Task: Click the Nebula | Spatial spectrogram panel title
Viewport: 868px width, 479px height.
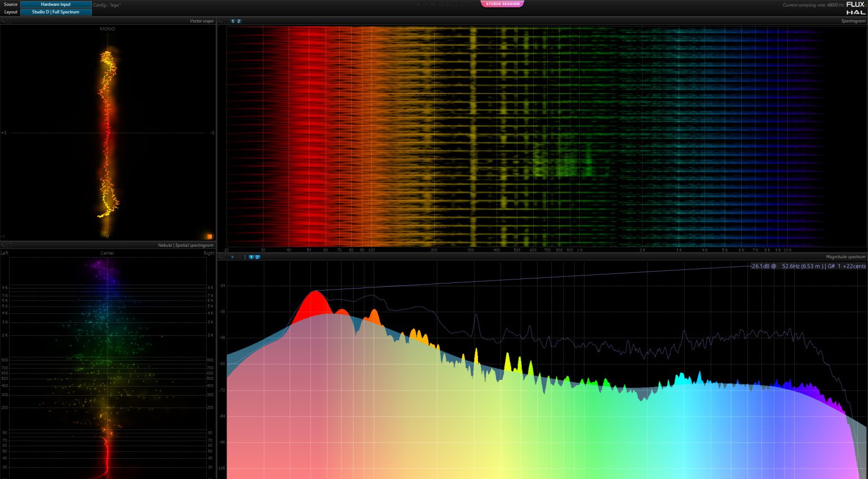Action: point(185,246)
